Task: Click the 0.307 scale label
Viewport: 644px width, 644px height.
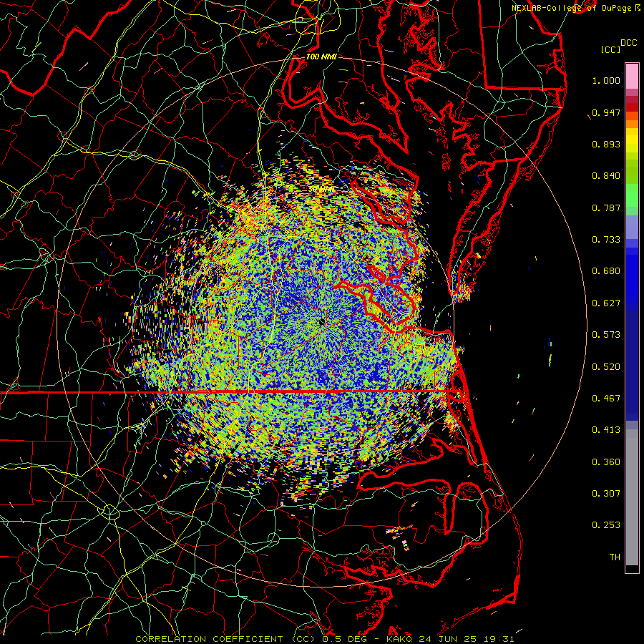Action: pos(606,494)
